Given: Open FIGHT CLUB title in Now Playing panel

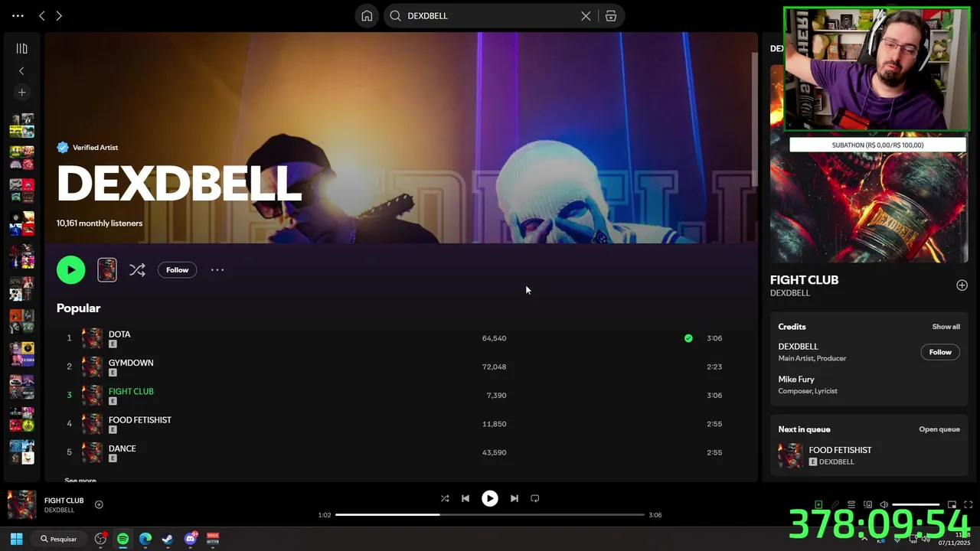Looking at the screenshot, I should pos(804,280).
